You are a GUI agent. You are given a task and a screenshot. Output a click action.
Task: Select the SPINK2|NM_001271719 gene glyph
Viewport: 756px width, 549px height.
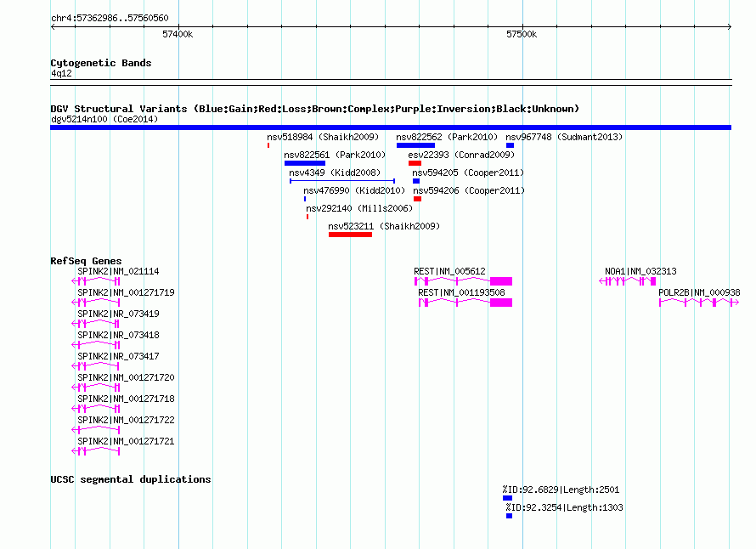95,303
